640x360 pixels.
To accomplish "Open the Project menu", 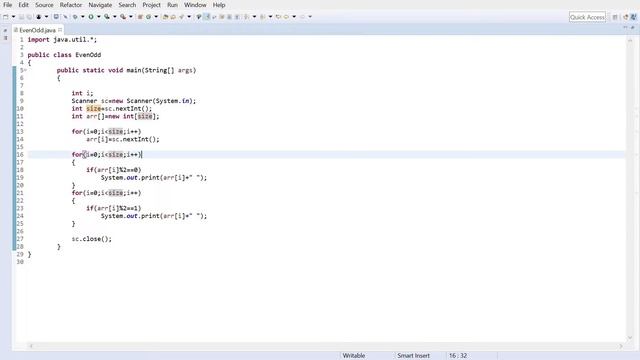I will [x=151, y=5].
